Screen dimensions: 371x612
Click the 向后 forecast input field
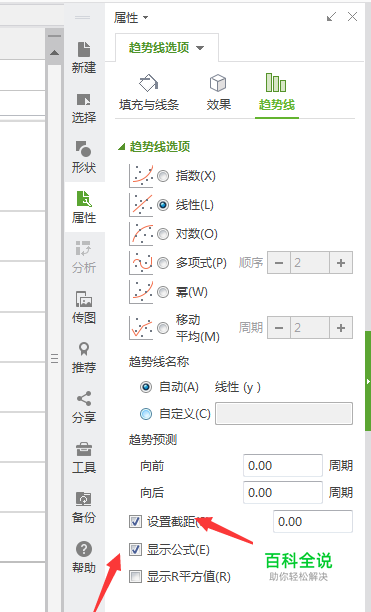click(283, 492)
